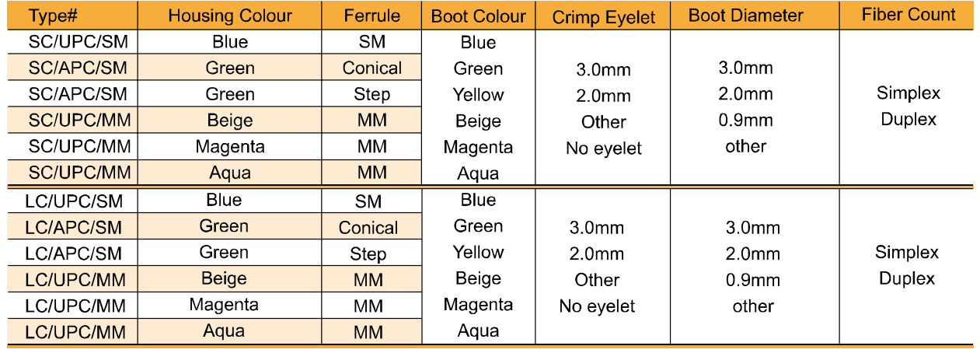The image size is (980, 353).
Task: Click No eyelet in the SC section
Action: [603, 149]
